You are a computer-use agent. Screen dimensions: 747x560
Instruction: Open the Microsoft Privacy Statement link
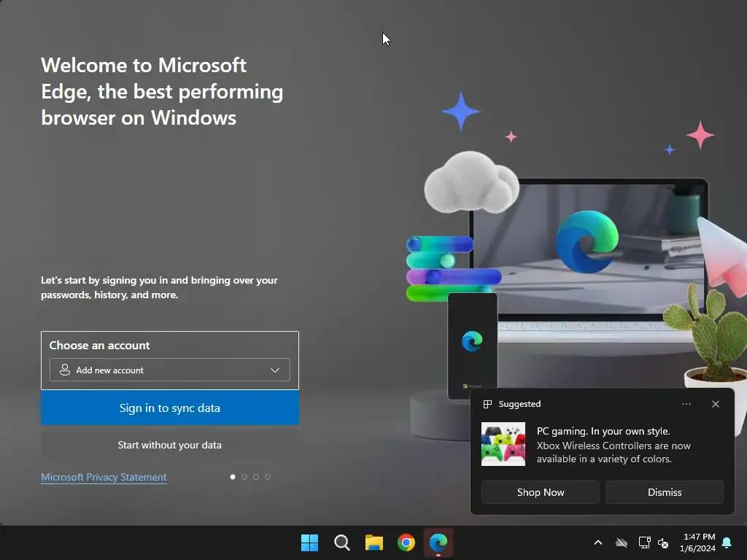coord(104,477)
